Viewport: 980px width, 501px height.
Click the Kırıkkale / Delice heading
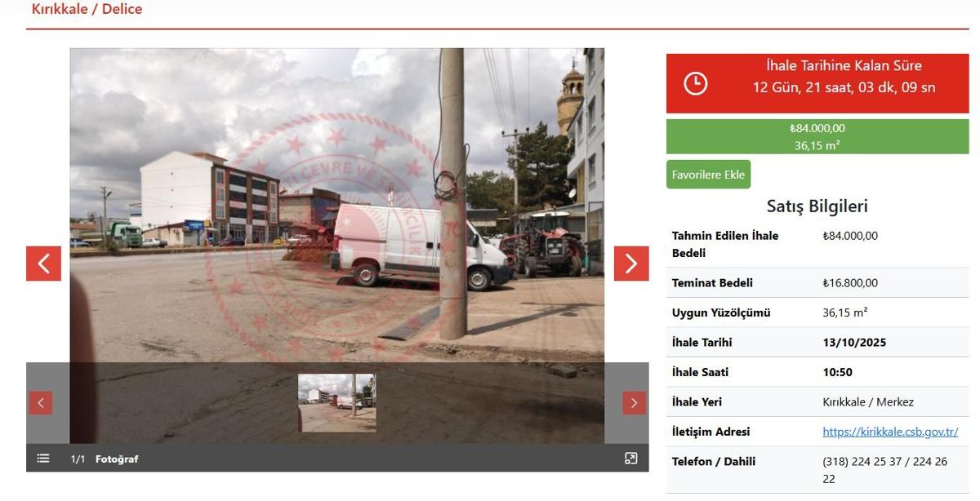(87, 10)
